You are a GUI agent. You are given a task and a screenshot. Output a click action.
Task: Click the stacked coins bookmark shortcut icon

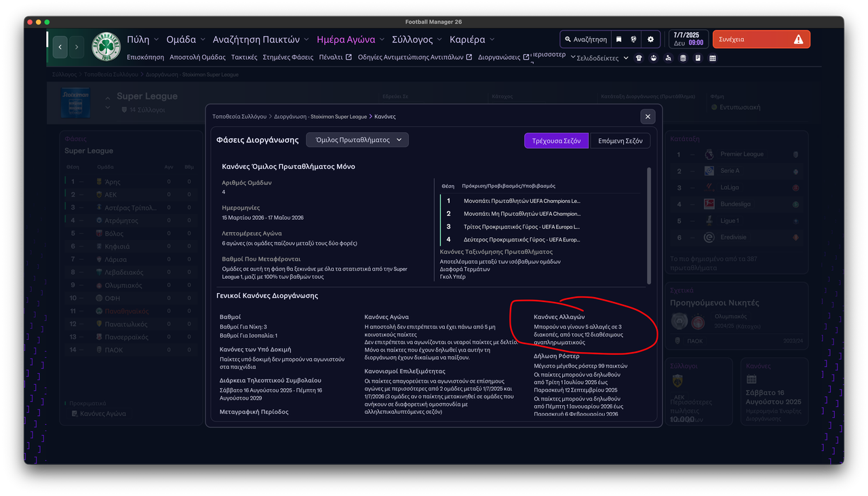pyautogui.click(x=683, y=58)
